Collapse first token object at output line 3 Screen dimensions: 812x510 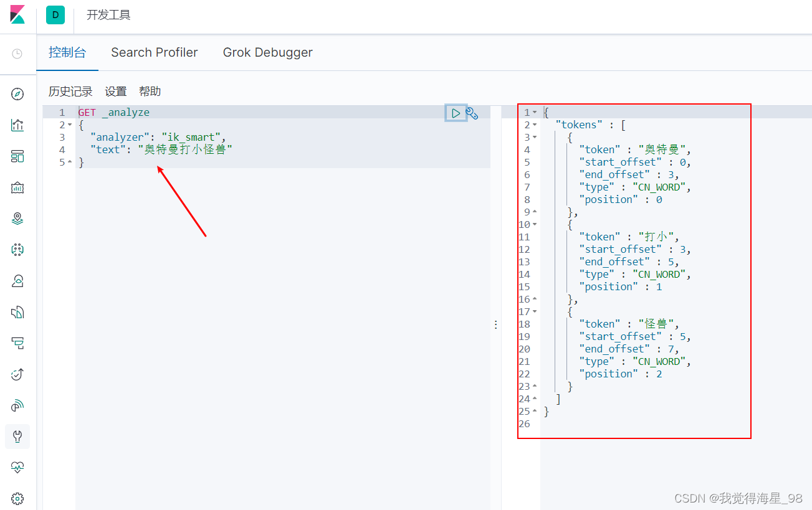(535, 138)
